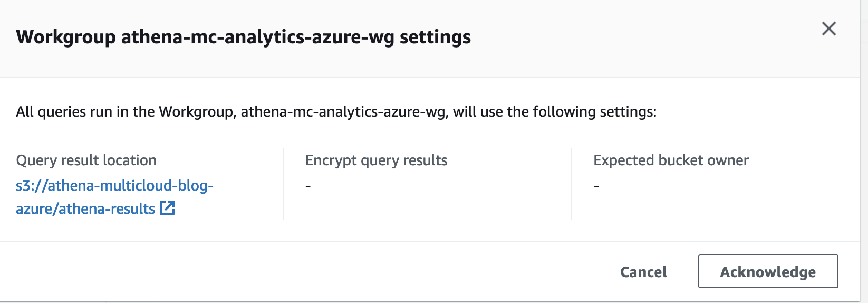Click the 'Query result location' label
This screenshot has height=303, width=868.
click(x=86, y=160)
